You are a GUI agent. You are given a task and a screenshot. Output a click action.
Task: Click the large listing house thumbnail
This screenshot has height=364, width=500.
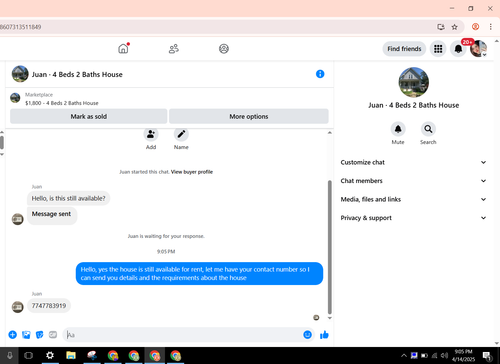point(414,82)
